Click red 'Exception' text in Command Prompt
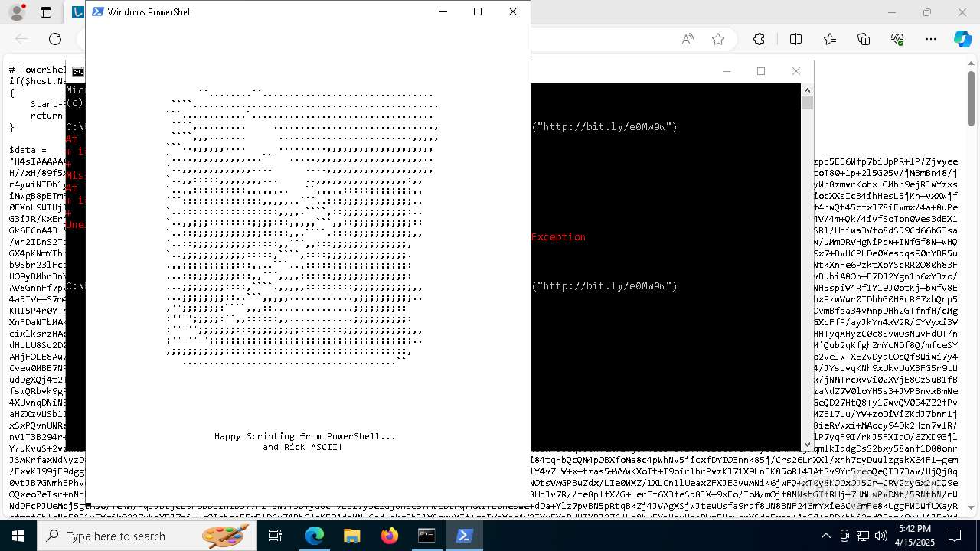Image resolution: width=980 pixels, height=551 pixels. 558,237
